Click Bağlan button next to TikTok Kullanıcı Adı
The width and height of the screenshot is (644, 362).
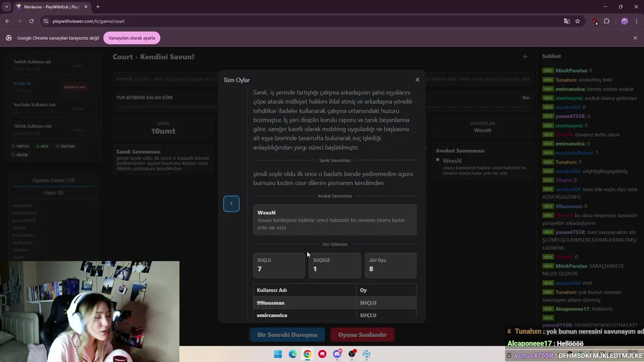click(78, 130)
